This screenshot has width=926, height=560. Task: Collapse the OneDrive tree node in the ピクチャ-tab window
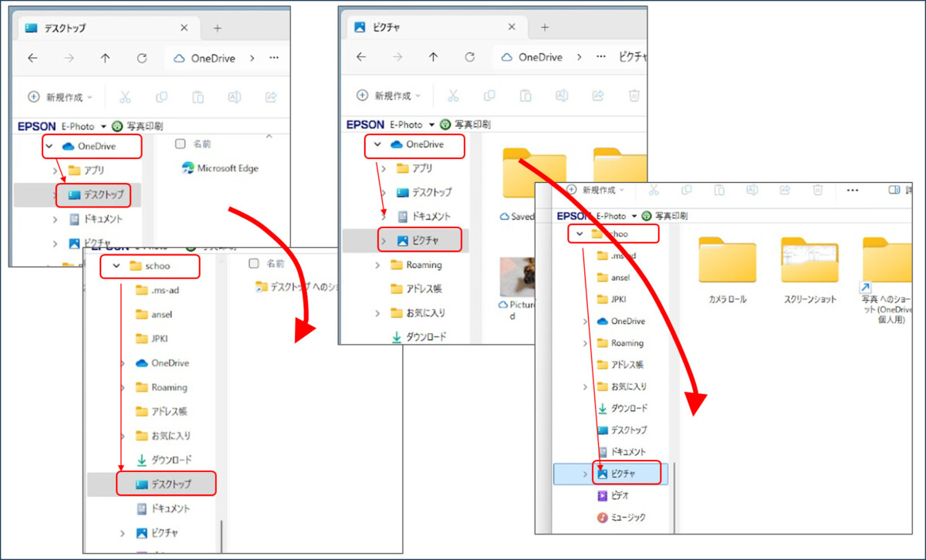377,144
